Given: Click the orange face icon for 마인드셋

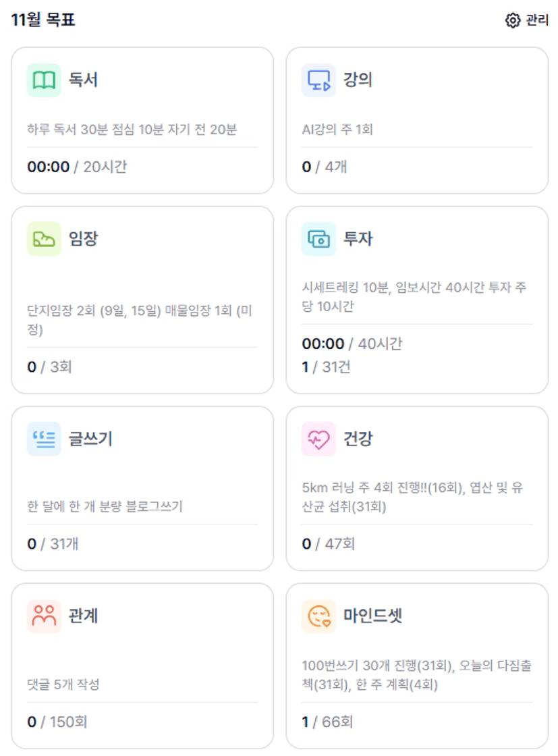Looking at the screenshot, I should point(318,616).
